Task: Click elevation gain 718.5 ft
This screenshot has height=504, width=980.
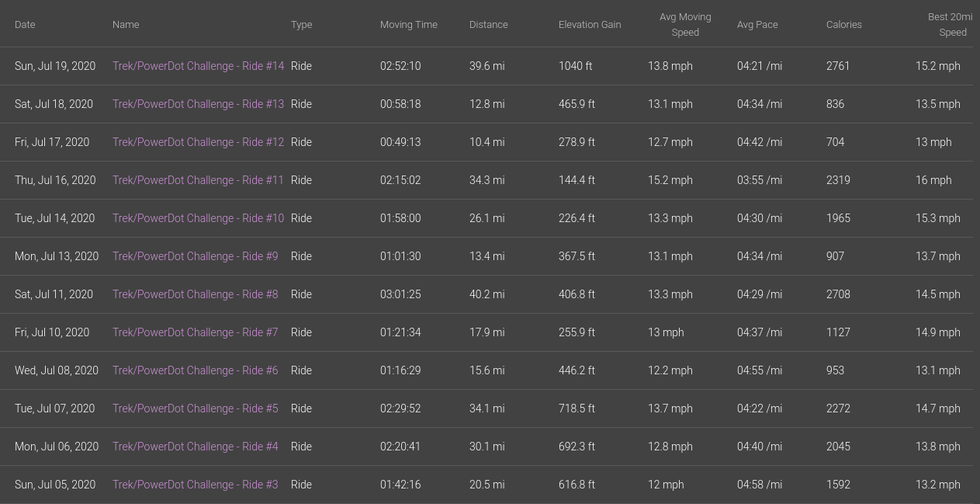Action: (x=577, y=408)
